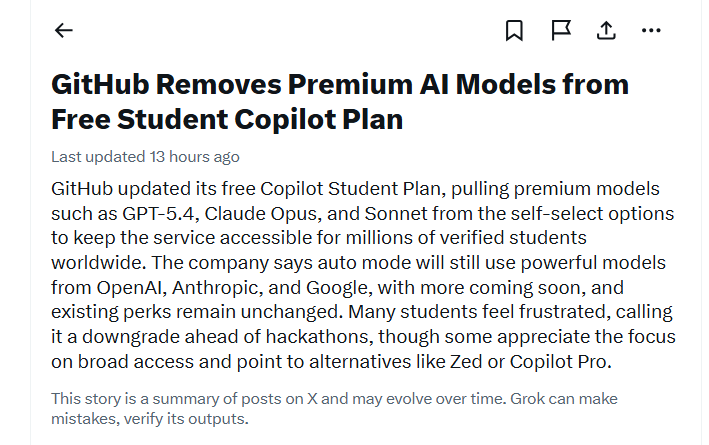This screenshot has height=445, width=709.
Task: Report the story with the flag icon
Action: click(x=560, y=30)
